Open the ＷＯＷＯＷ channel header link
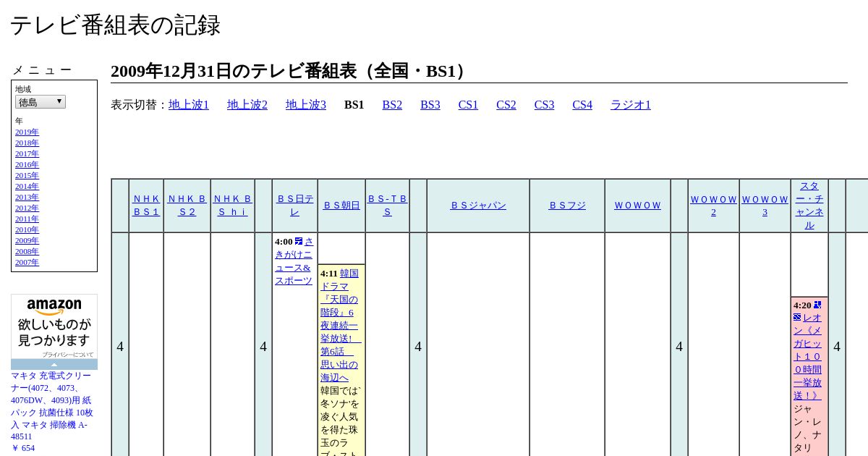This screenshot has width=868, height=456. click(x=637, y=206)
